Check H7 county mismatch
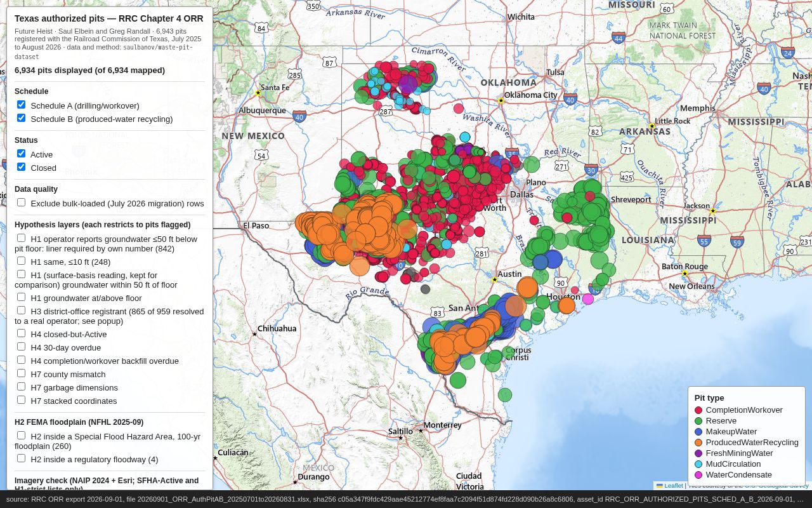 [x=22, y=373]
